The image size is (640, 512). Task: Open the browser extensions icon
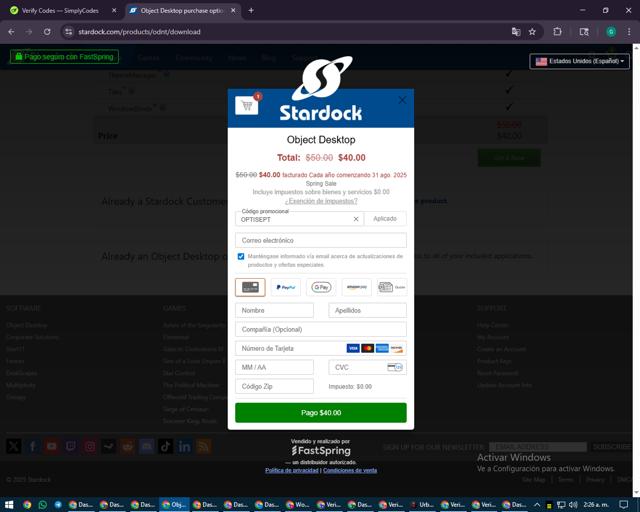[557, 32]
